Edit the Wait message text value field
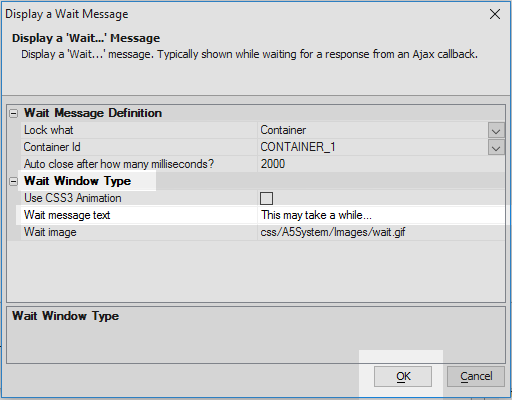The image size is (512, 400). point(381,215)
